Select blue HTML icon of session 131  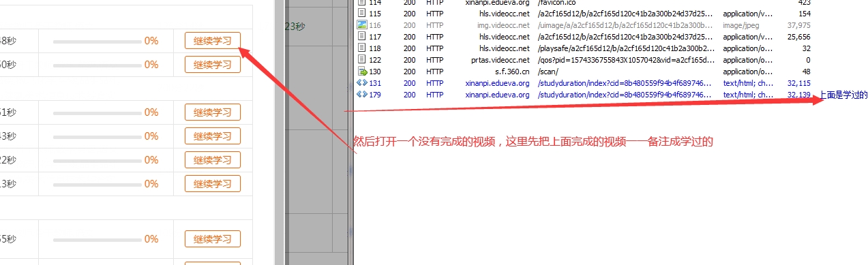click(361, 83)
